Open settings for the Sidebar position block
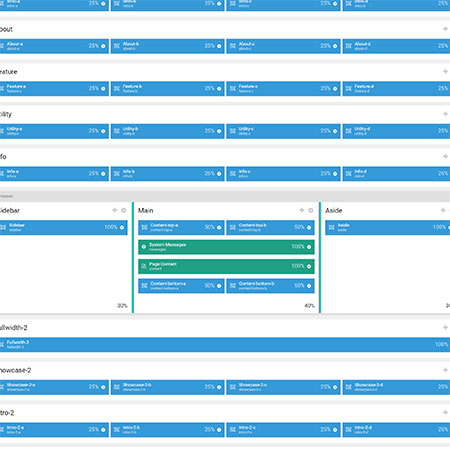The image size is (450, 450). pos(122,227)
